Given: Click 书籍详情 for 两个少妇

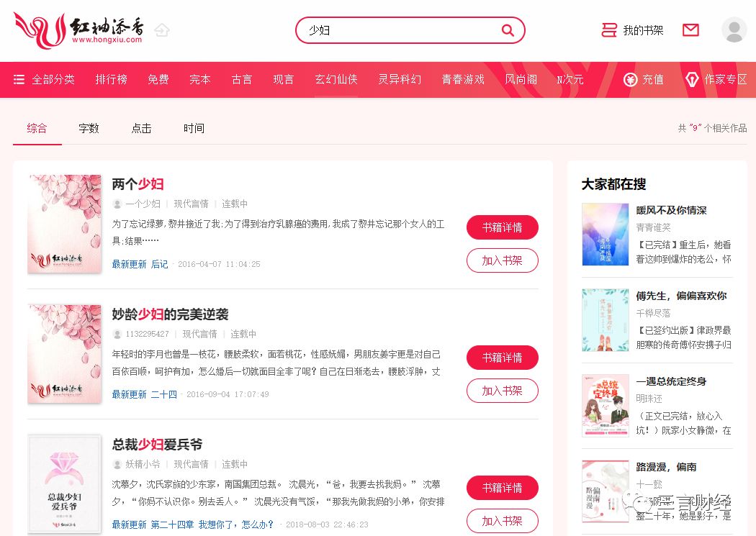Looking at the screenshot, I should pyautogui.click(x=502, y=227).
